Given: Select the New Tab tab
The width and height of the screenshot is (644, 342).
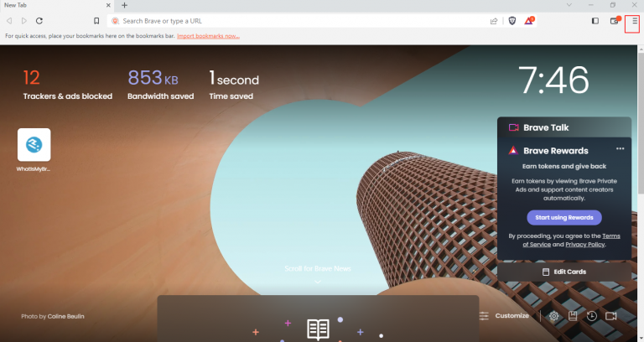Looking at the screenshot, I should (x=50, y=5).
